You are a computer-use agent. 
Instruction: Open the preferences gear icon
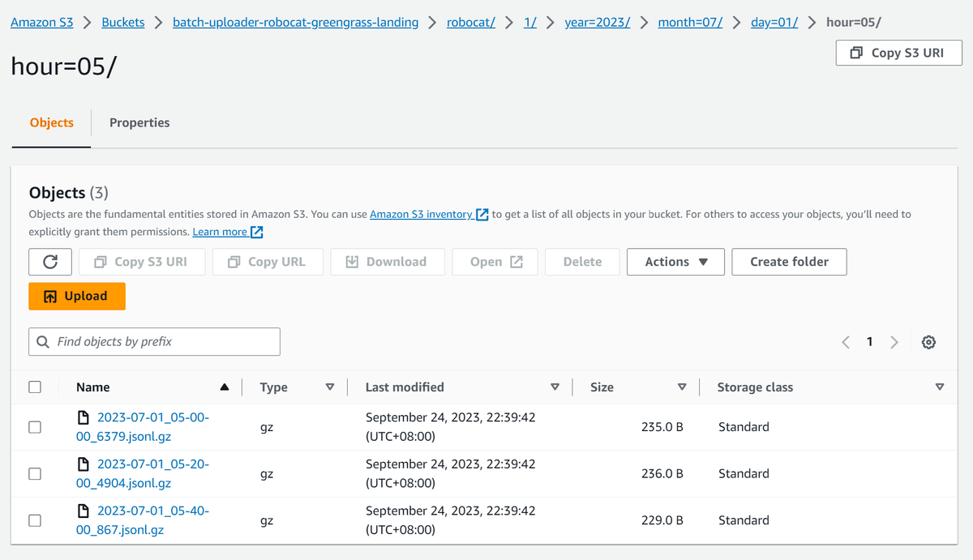pyautogui.click(x=928, y=341)
